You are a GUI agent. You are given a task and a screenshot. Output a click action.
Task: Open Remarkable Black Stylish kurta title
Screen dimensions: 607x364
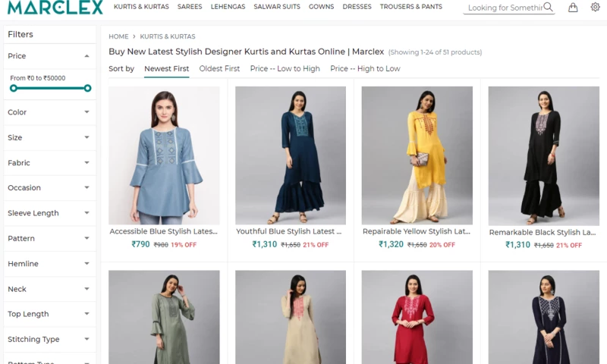pyautogui.click(x=543, y=233)
